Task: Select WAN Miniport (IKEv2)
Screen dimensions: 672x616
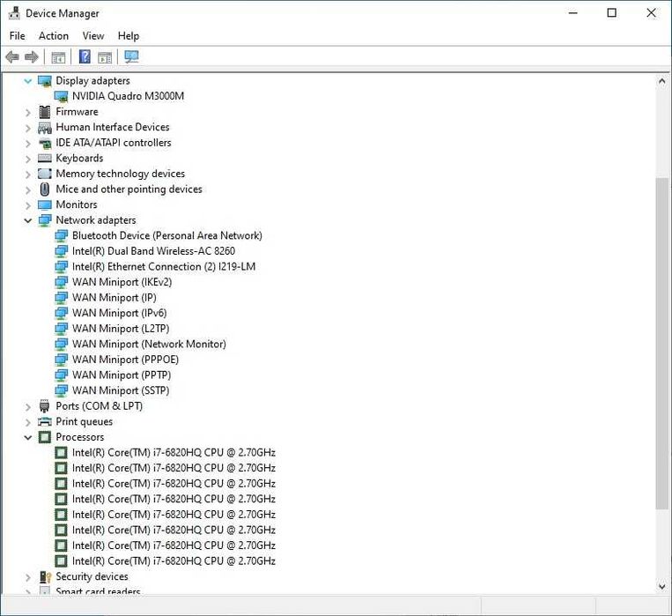Action: pyautogui.click(x=122, y=282)
